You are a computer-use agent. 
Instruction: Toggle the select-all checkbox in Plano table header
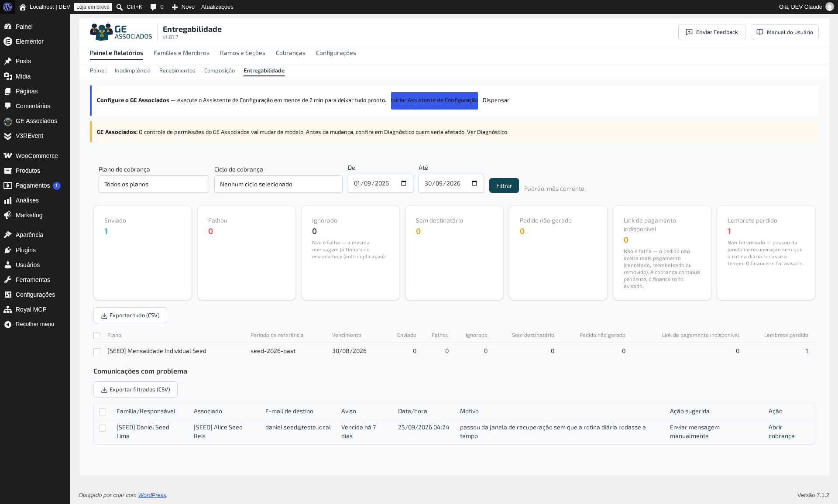[x=97, y=336]
